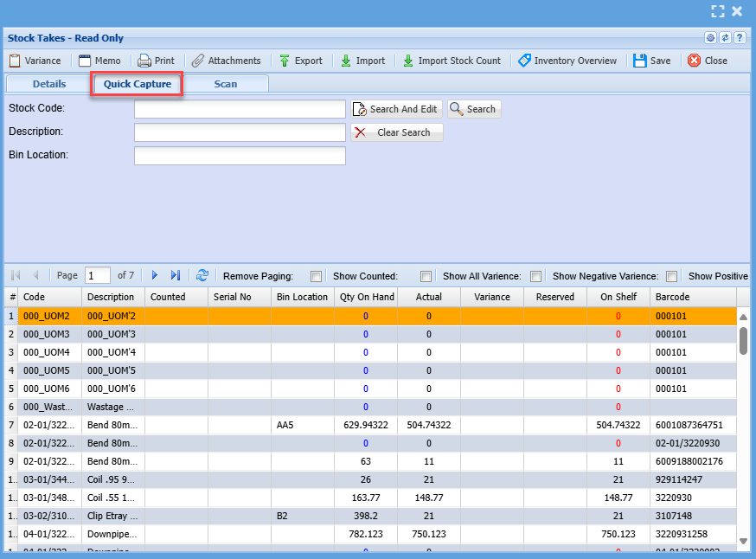Click the Stock Code input field
The image size is (756, 559).
(240, 109)
